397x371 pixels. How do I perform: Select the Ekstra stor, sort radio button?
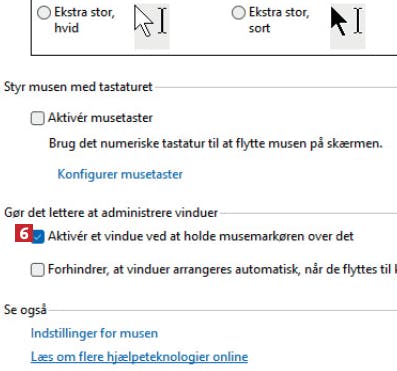pos(238,13)
